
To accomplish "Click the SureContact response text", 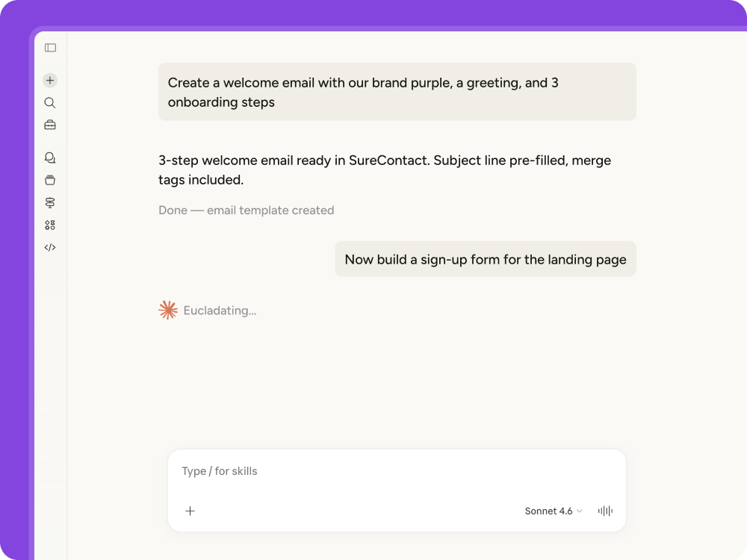I will tap(385, 169).
